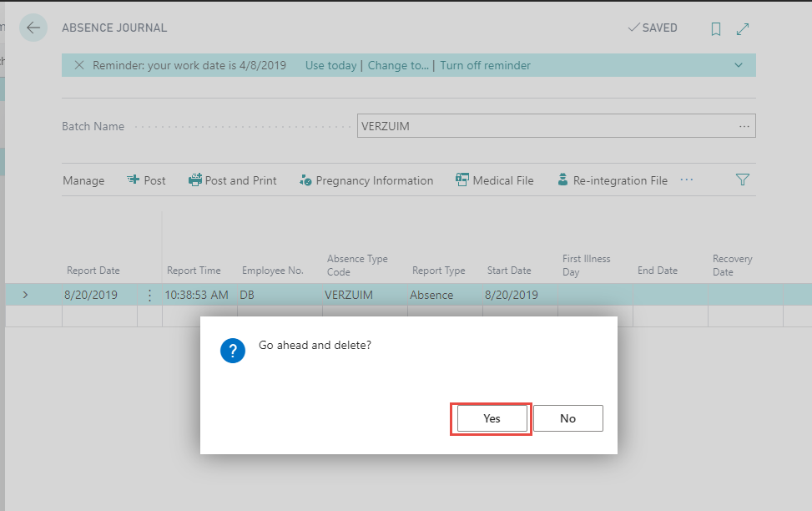Select the journal row selector arrow
Image resolution: width=812 pixels, height=511 pixels.
tap(25, 294)
